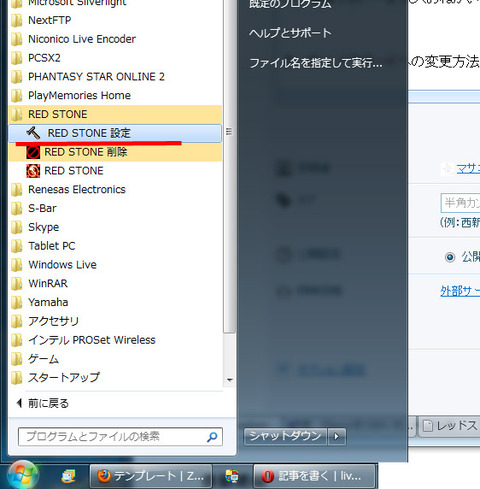Image resolution: width=480 pixels, height=489 pixels.
Task: Click the Niconico Live Encoder folder icon
Action: point(16,39)
